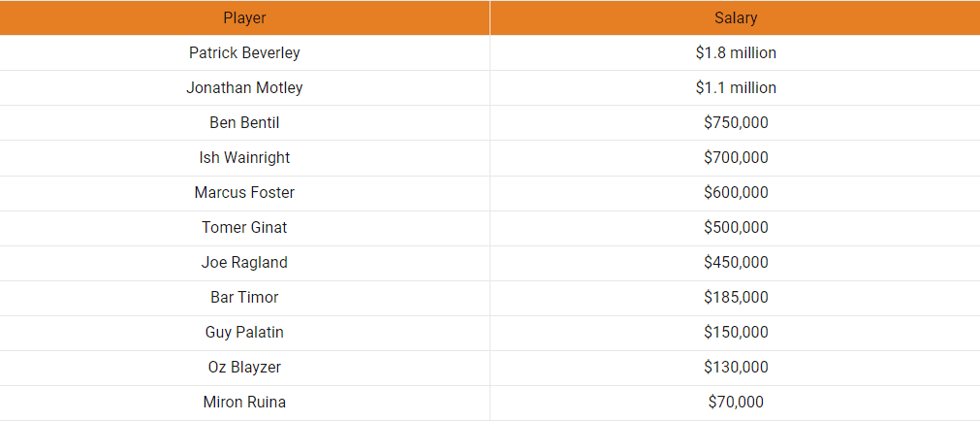Viewport: 980px width, 421px height.
Task: Click the $750,000 salary cell
Action: click(736, 122)
